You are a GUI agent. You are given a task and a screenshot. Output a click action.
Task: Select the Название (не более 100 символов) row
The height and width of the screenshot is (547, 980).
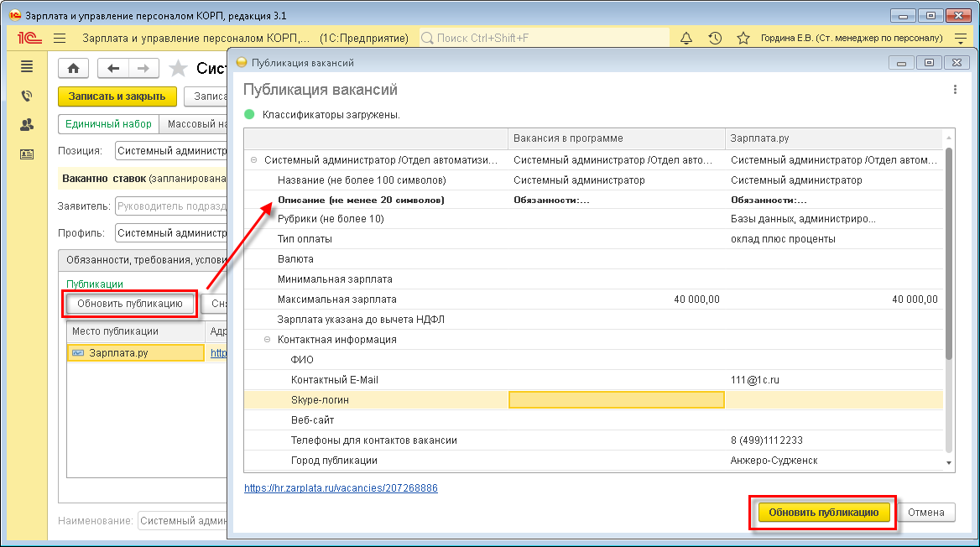[x=593, y=180]
